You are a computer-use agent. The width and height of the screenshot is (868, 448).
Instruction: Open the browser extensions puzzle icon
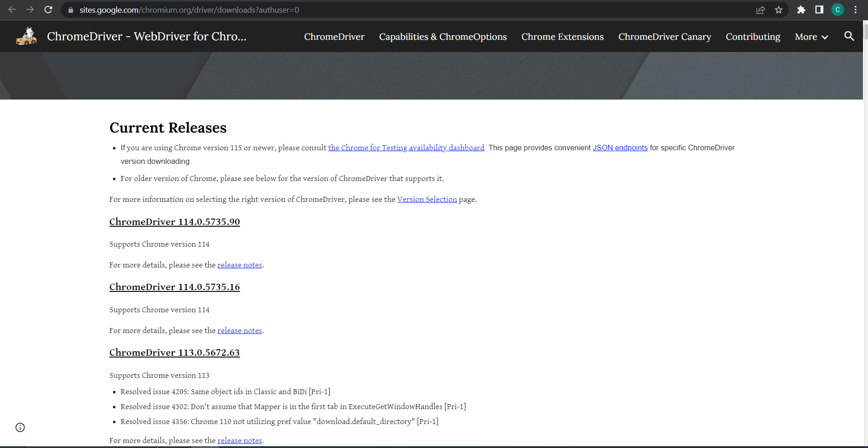[801, 10]
